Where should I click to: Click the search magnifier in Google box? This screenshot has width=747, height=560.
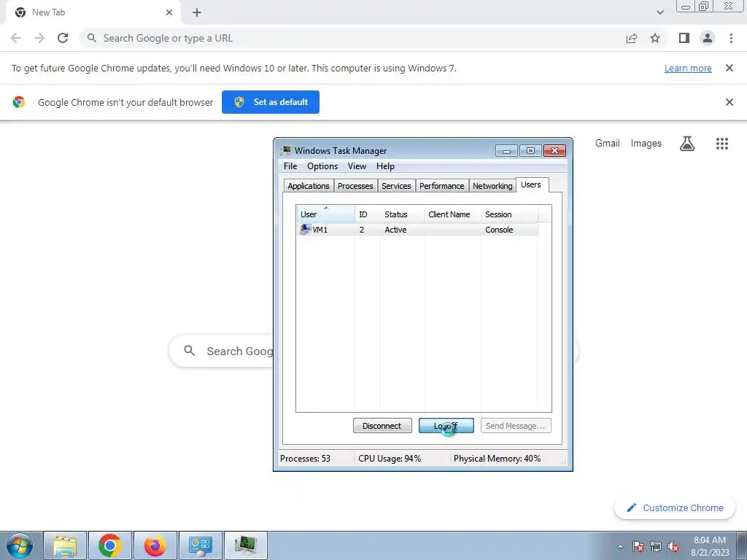[189, 351]
